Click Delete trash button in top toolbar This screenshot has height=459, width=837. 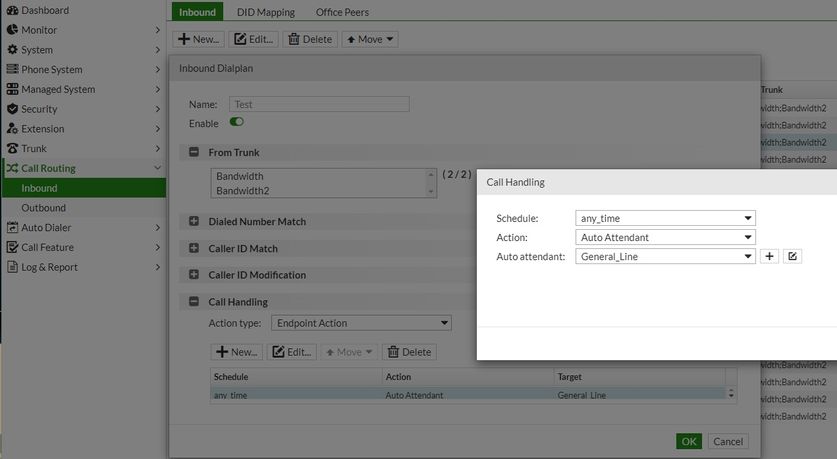[310, 39]
